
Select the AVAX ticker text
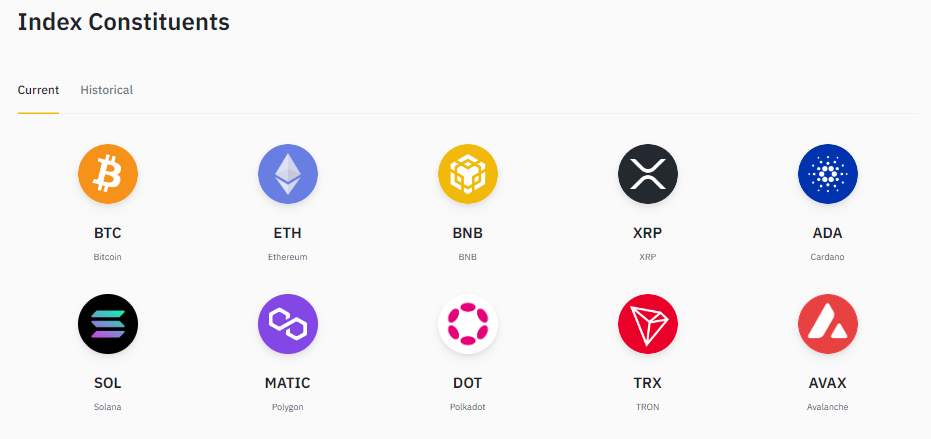coord(828,383)
